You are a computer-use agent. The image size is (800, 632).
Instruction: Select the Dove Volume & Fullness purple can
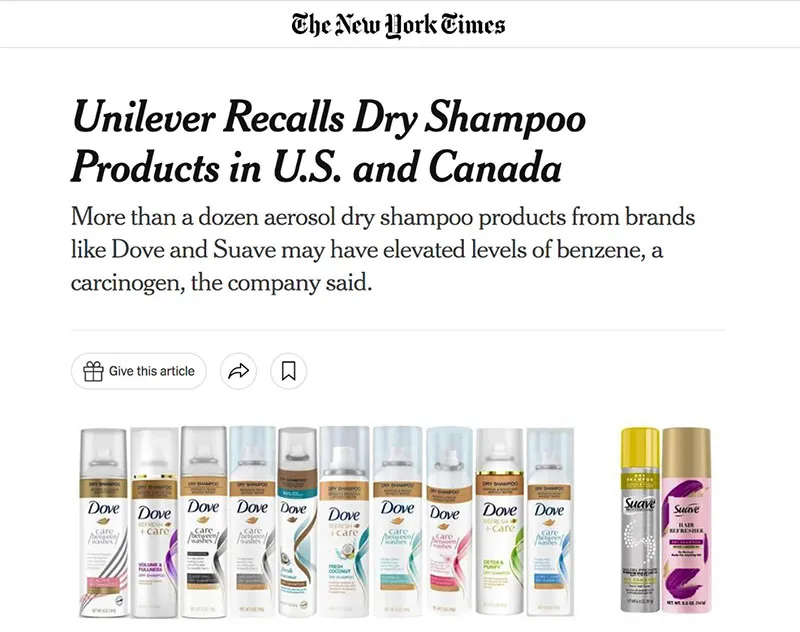tap(155, 523)
